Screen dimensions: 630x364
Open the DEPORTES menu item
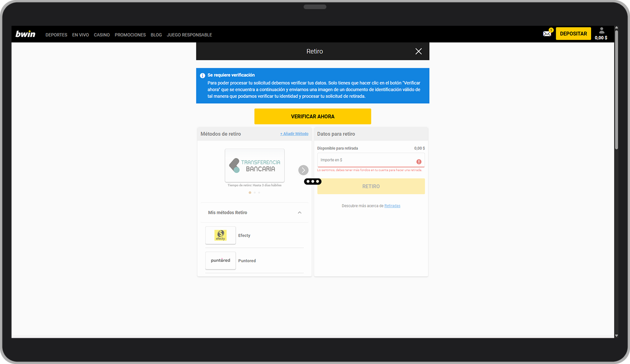[56, 34]
